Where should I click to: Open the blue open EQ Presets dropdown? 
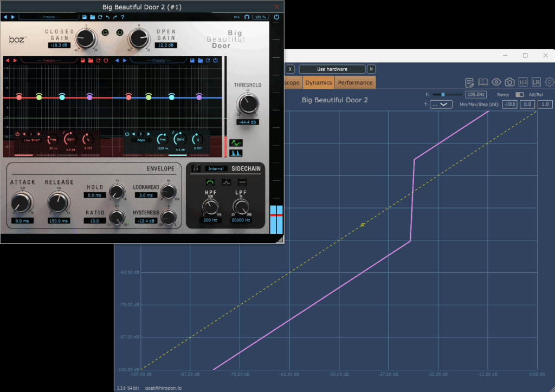[159, 61]
